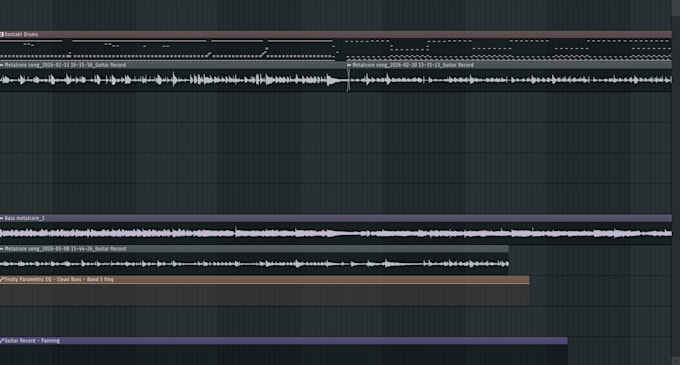
Task: Select the Guitar Record - Panning clip title
Action: (32, 341)
